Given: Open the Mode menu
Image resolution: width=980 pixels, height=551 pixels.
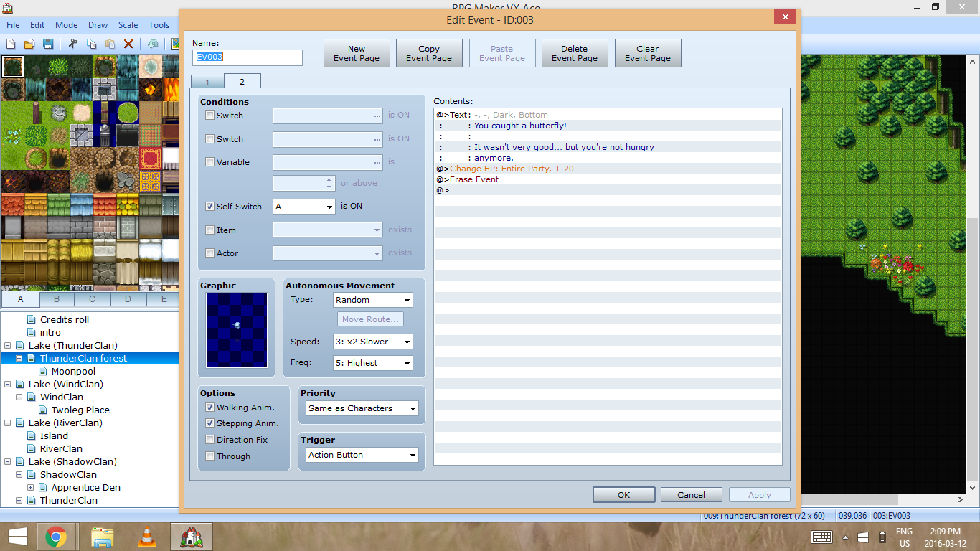Looking at the screenshot, I should point(66,24).
